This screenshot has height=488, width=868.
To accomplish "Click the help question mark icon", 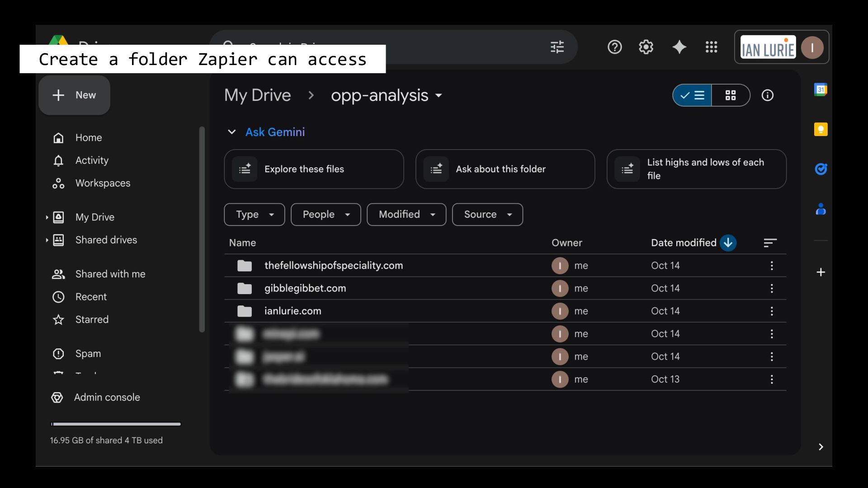I will coord(614,47).
